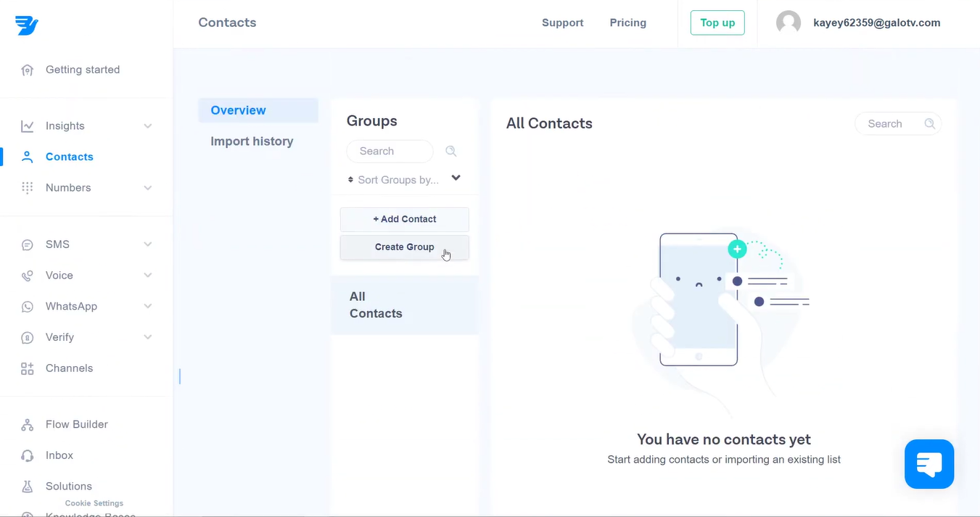Click the Channels grid icon

click(28, 368)
